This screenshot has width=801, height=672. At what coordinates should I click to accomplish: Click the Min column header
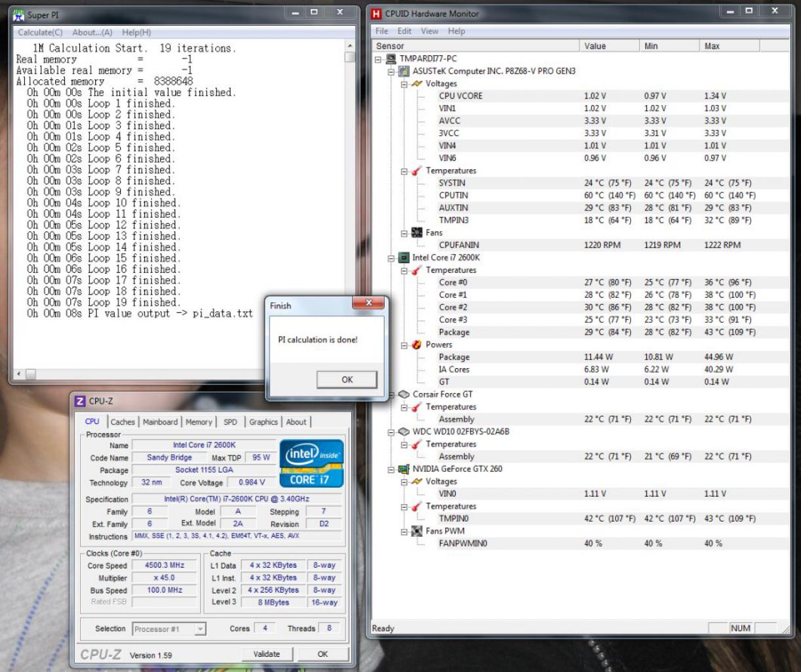click(x=670, y=46)
